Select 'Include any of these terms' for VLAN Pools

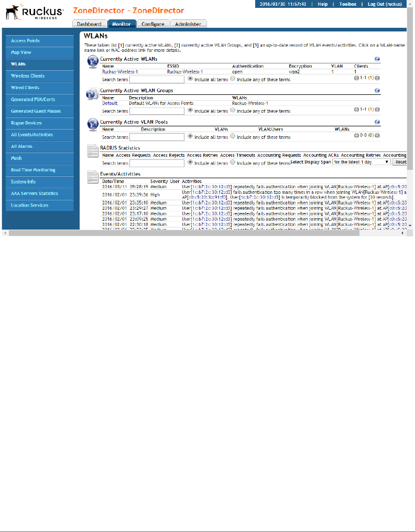click(x=233, y=136)
